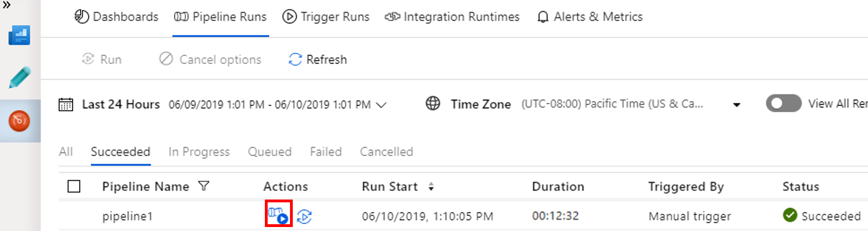The height and width of the screenshot is (231, 868).
Task: Switch to the Trigger Runs tab
Action: [x=326, y=17]
